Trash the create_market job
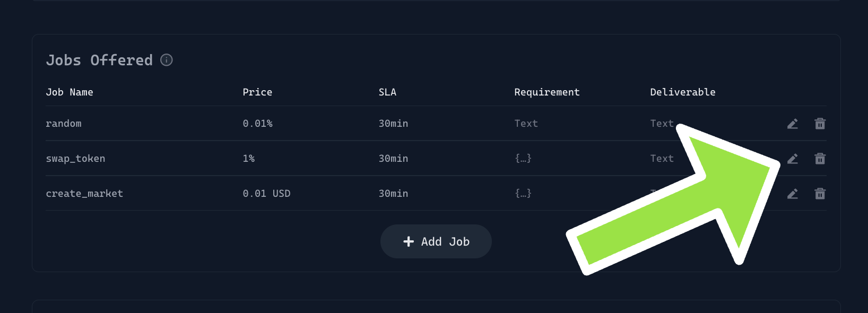868x313 pixels. click(820, 194)
